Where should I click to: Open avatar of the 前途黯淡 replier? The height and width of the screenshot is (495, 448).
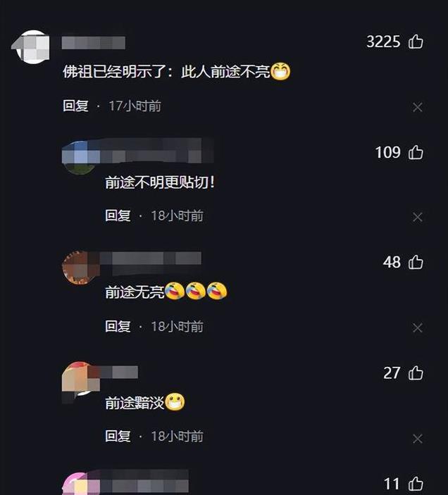79,379
